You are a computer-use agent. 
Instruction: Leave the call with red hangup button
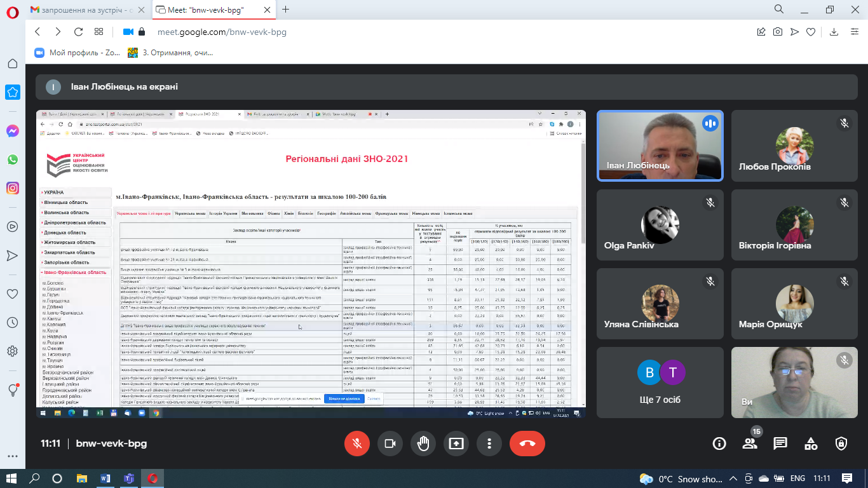[527, 444]
